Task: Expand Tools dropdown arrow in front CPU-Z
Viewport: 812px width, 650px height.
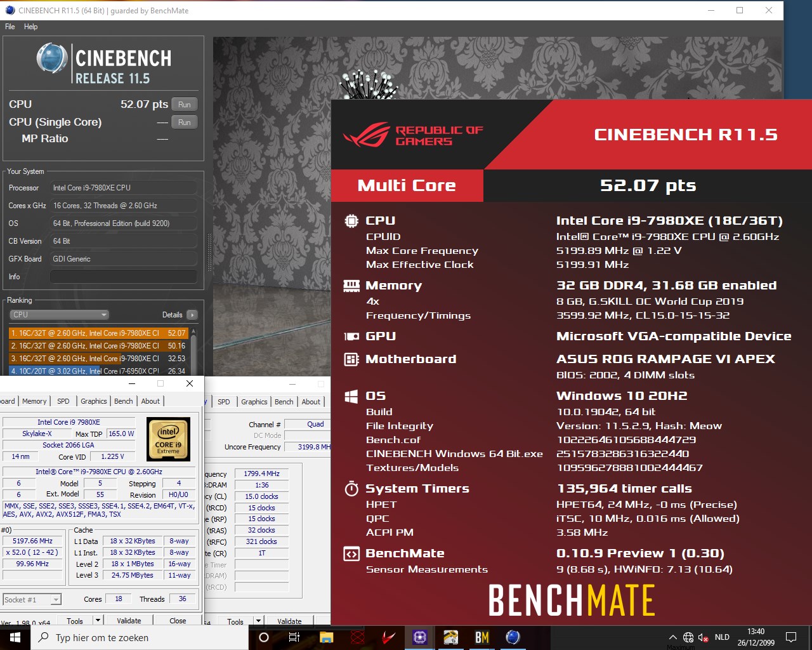Action: click(x=98, y=621)
